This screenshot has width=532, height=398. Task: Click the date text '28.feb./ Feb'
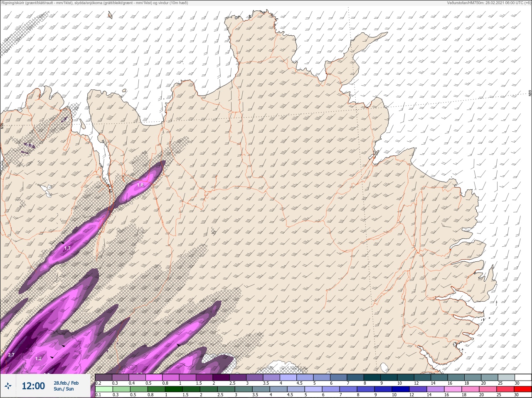66,383
